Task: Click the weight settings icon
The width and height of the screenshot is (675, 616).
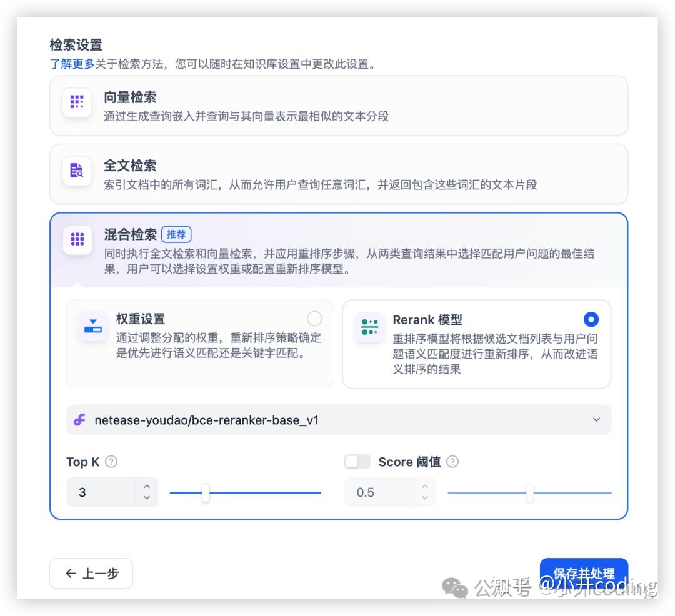Action: tap(93, 327)
